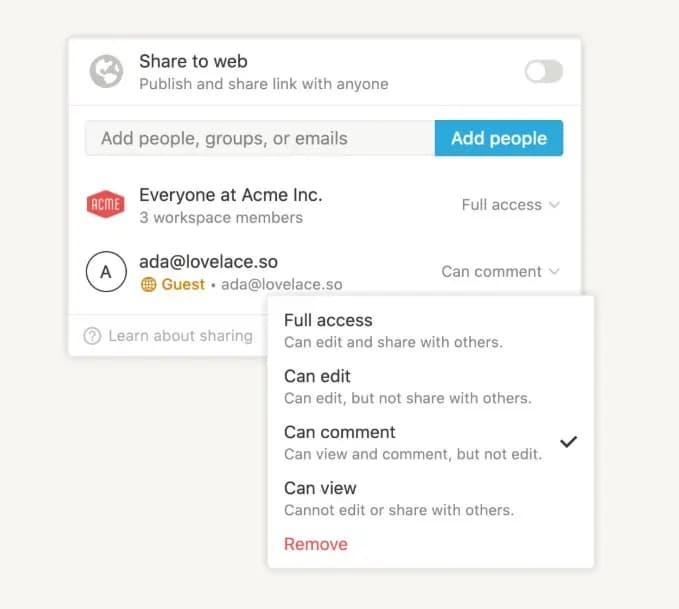The width and height of the screenshot is (679, 609).
Task: Click the blue Add people button
Action: 499,138
